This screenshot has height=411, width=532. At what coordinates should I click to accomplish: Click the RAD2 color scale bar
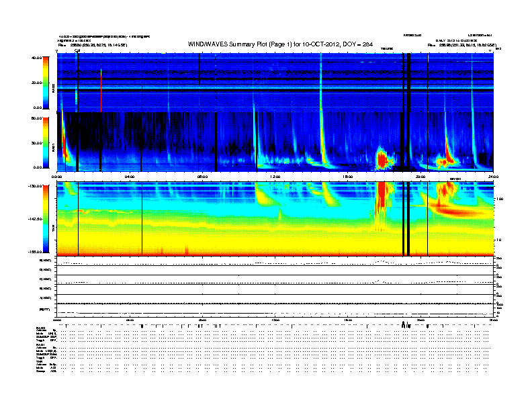[x=46, y=83]
